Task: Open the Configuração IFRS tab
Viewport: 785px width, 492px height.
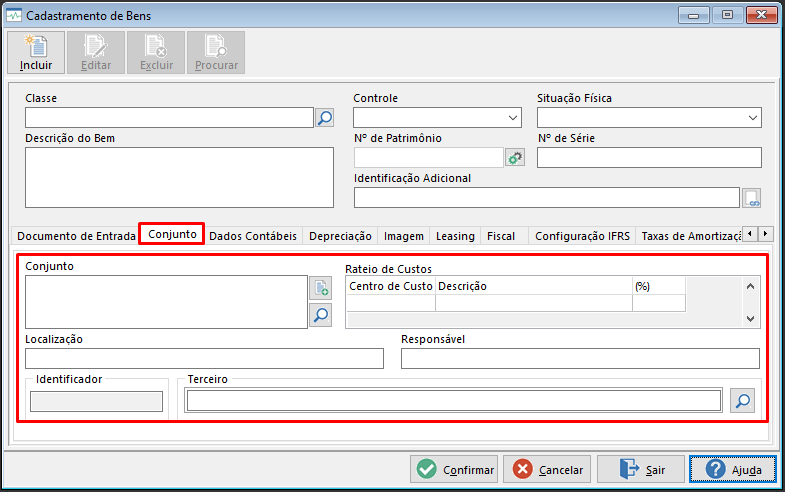Action: 582,236
